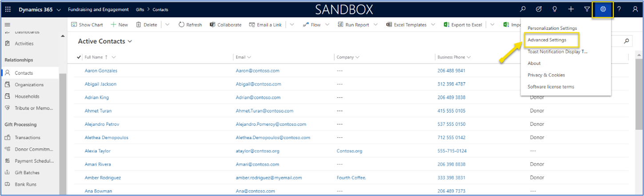
Task: Click Collaborate in command bar
Action: [x=226, y=25]
